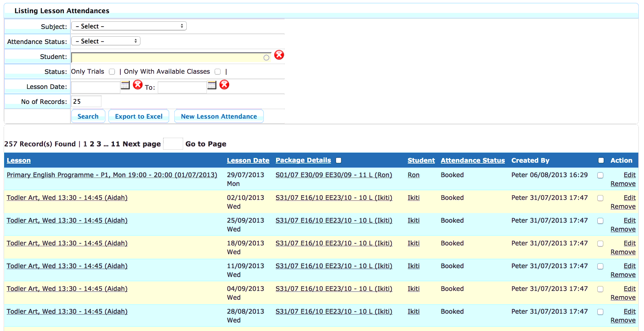
Task: Open Ikiti package link for 18/09/2013 row
Action: 334,243
